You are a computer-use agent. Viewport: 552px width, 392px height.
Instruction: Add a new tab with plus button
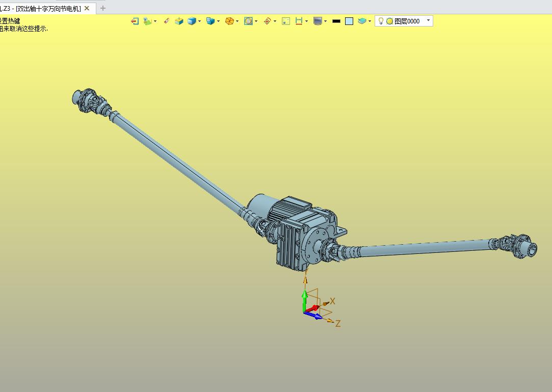tap(103, 8)
